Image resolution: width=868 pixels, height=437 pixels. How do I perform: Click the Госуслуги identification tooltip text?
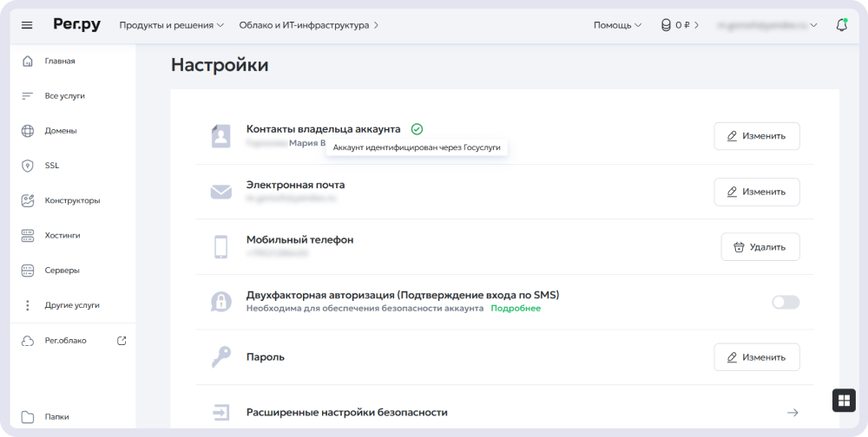point(417,147)
